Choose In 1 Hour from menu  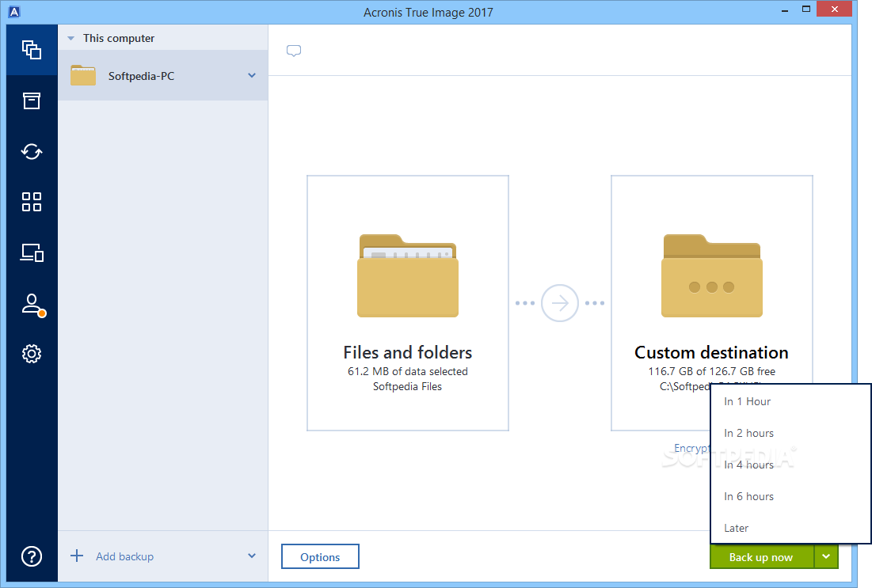pyautogui.click(x=790, y=401)
